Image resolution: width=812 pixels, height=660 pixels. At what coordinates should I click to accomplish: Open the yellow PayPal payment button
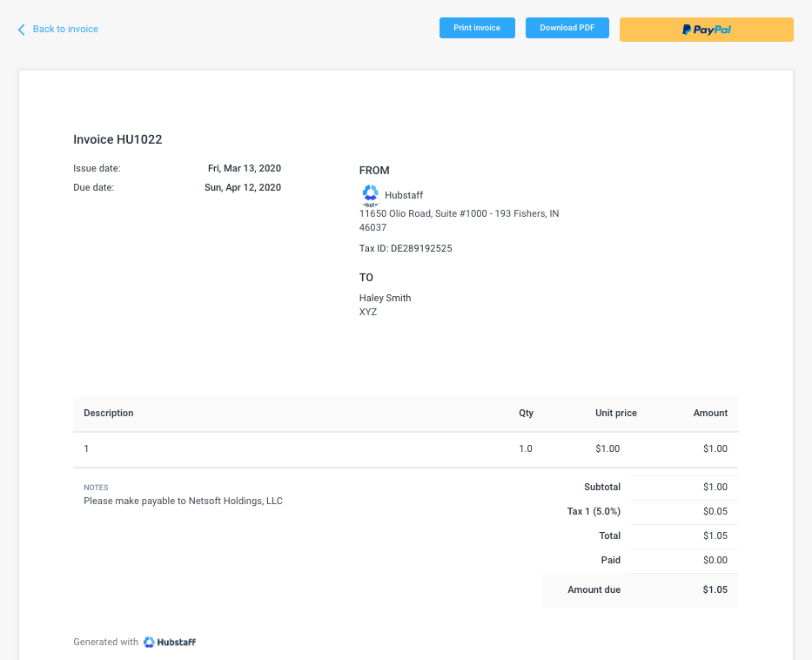coord(706,29)
